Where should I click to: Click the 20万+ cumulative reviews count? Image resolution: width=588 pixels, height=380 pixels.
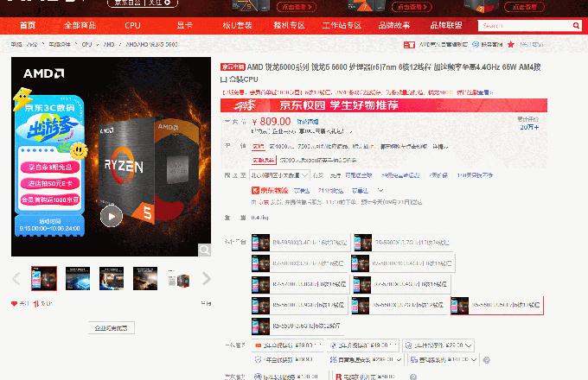[529, 127]
